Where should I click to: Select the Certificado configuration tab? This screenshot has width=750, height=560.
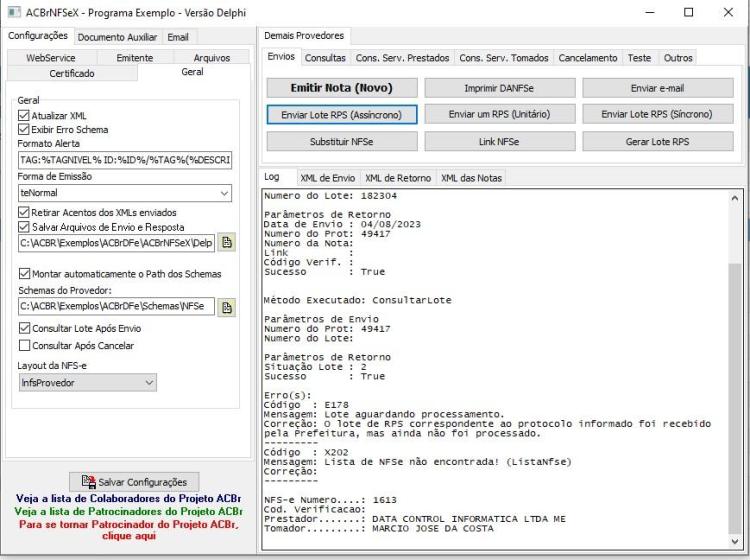tap(72, 73)
